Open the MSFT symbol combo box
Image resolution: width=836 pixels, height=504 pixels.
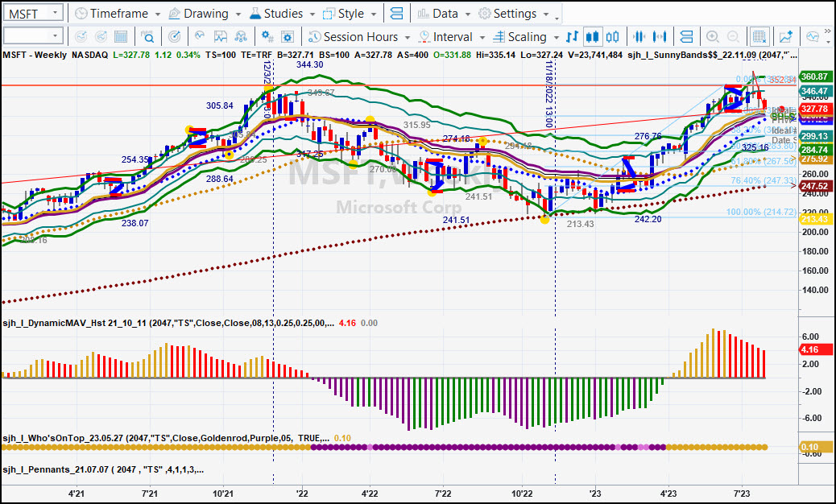point(33,14)
